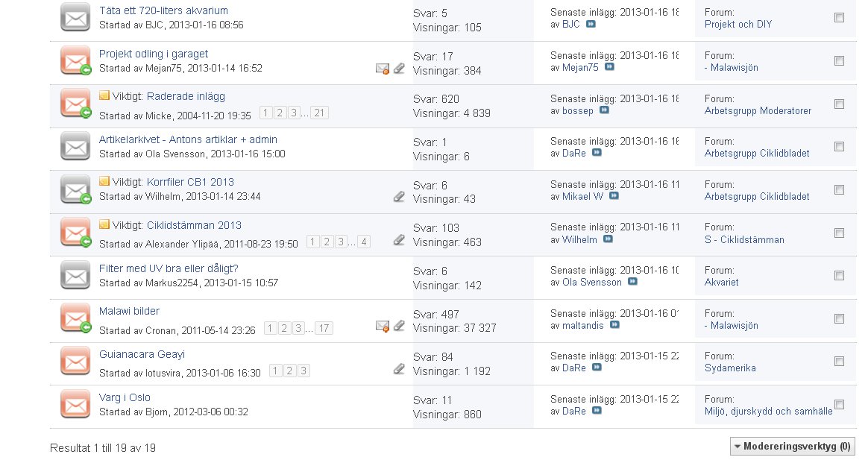
Task: Open Ciklidstämman 2013 thread
Action: coord(194,226)
